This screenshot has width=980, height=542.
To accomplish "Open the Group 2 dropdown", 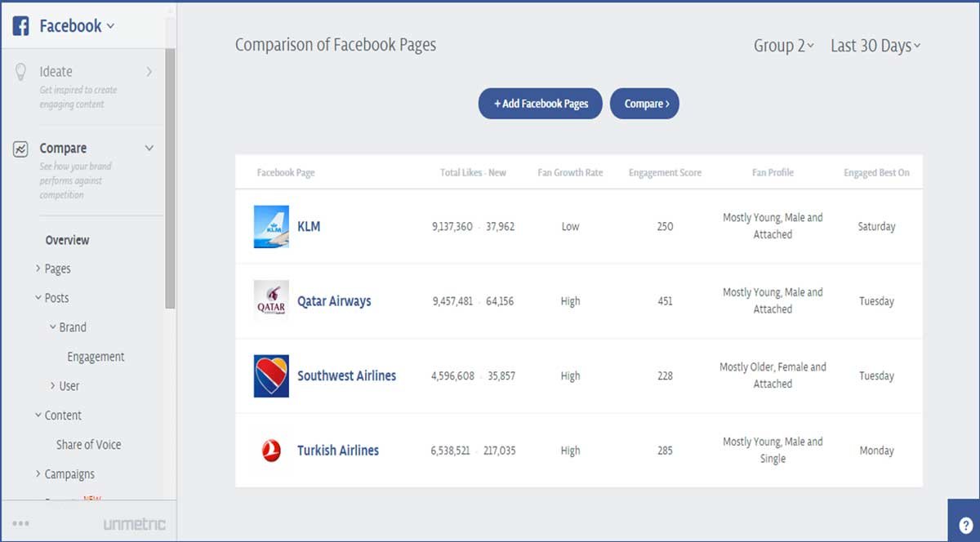I will pos(784,46).
